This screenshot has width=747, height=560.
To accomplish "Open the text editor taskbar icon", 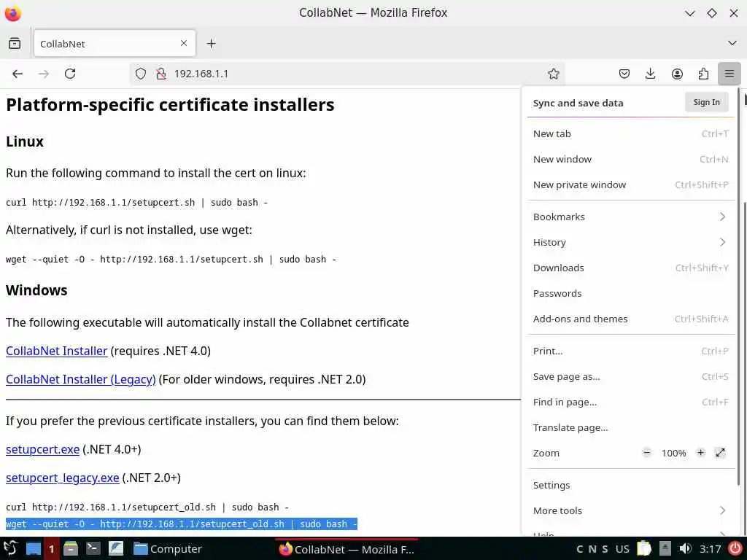I will [116, 548].
